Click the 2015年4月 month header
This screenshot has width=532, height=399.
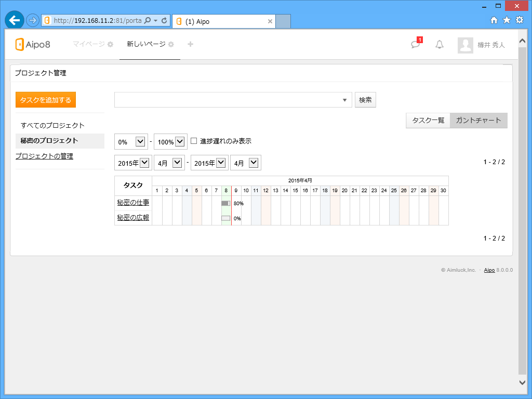click(300, 180)
